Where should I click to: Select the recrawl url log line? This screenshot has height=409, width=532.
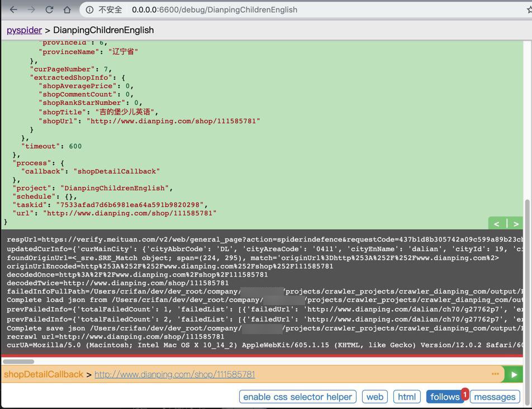click(x=115, y=337)
